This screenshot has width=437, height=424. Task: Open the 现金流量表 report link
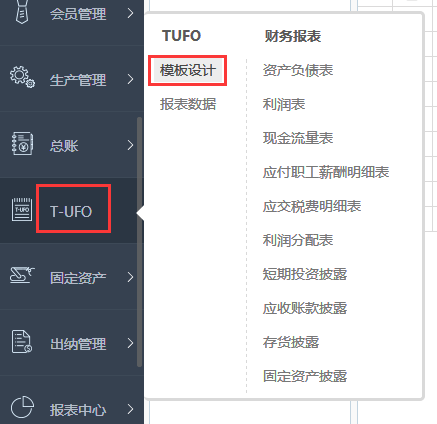coord(298,138)
